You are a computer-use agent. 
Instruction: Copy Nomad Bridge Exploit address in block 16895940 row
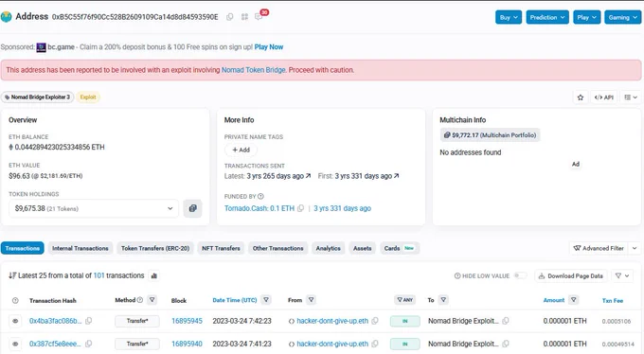506,344
